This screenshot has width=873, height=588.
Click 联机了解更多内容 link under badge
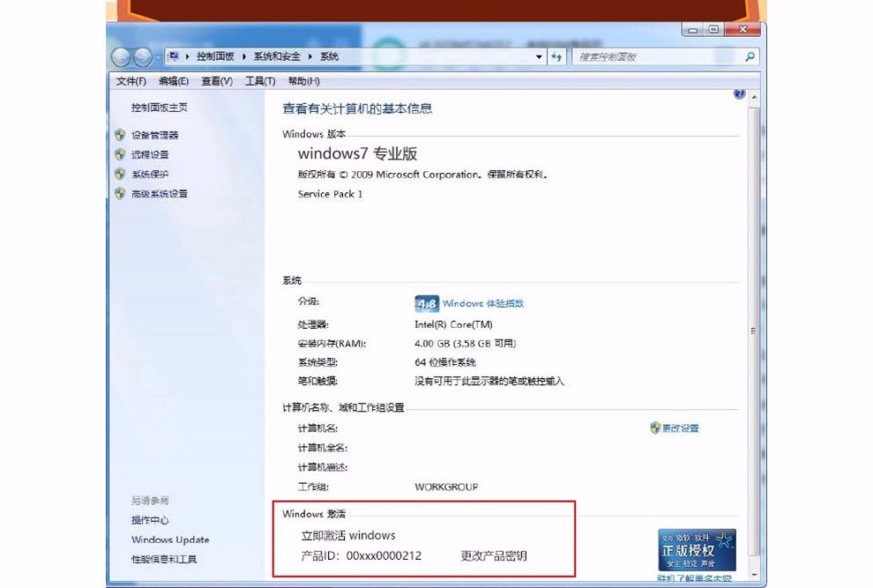click(694, 579)
